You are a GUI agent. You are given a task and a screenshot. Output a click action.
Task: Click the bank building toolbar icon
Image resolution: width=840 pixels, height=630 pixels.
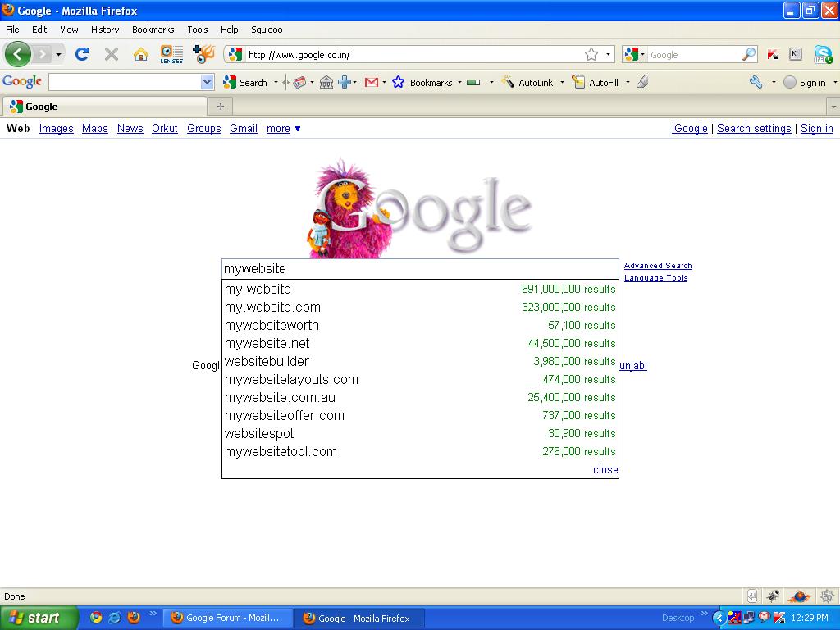pos(326,83)
